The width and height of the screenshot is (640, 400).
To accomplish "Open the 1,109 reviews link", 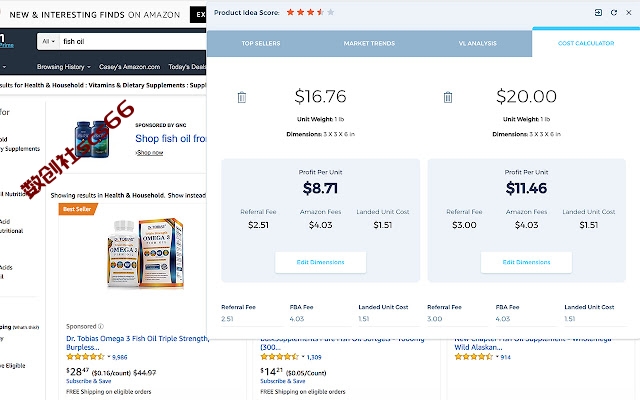I will (x=314, y=357).
